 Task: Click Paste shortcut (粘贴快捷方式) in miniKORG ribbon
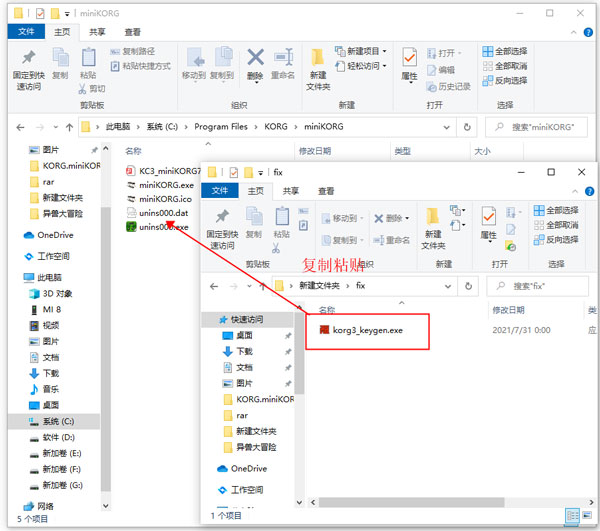(x=140, y=66)
